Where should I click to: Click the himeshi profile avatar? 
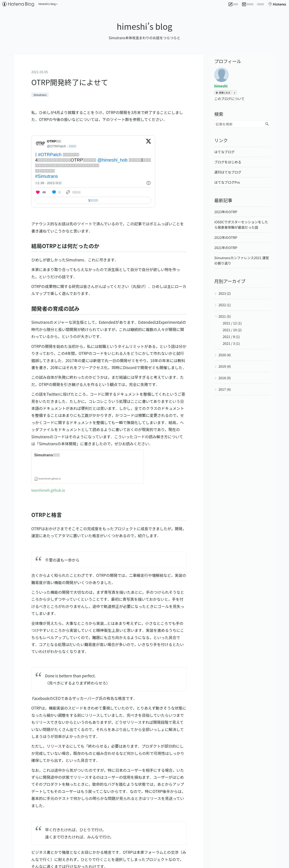tap(221, 75)
